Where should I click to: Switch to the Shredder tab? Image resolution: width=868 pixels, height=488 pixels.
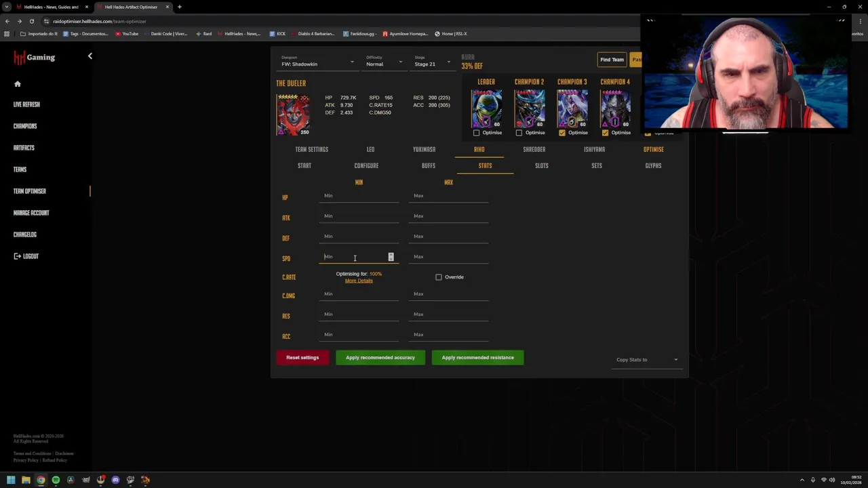click(x=534, y=149)
